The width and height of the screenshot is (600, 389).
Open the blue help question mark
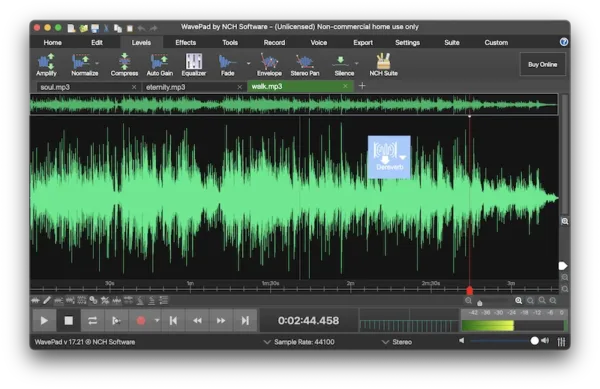click(x=564, y=42)
